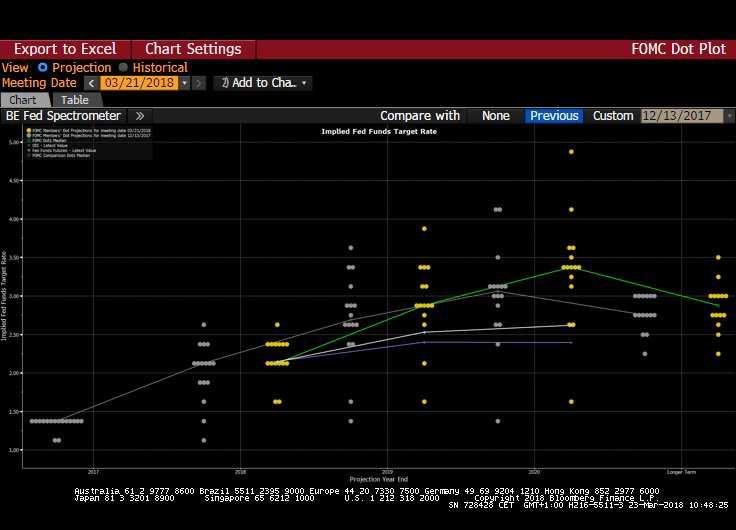This screenshot has height=530, width=736.
Task: Go to the next meeting date arrow
Action: 199,83
